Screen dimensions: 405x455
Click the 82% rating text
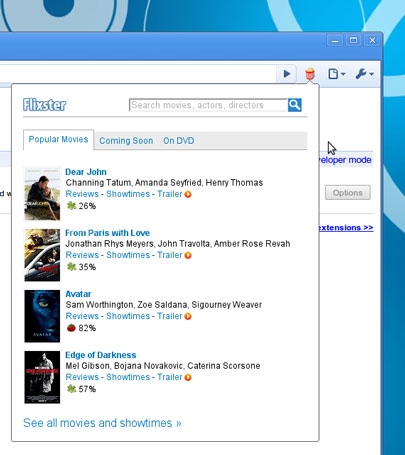[x=87, y=328]
